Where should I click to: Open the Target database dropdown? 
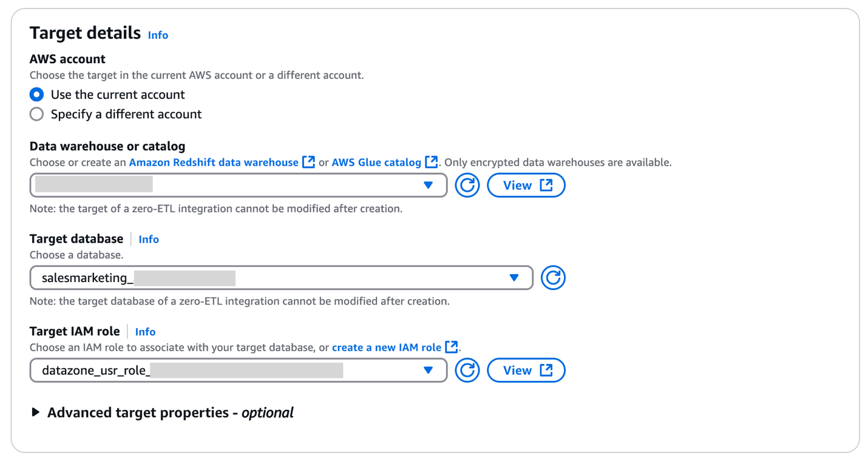point(281,278)
